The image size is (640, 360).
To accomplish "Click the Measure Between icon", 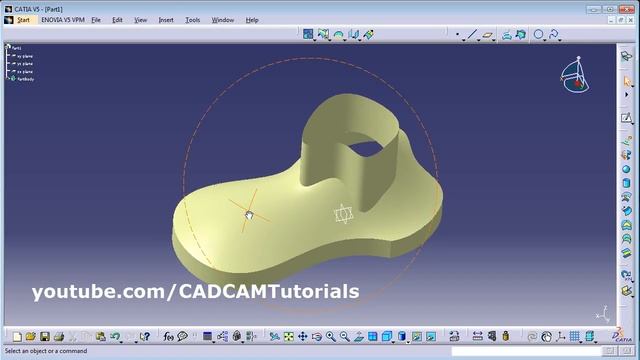I will 478,337.
